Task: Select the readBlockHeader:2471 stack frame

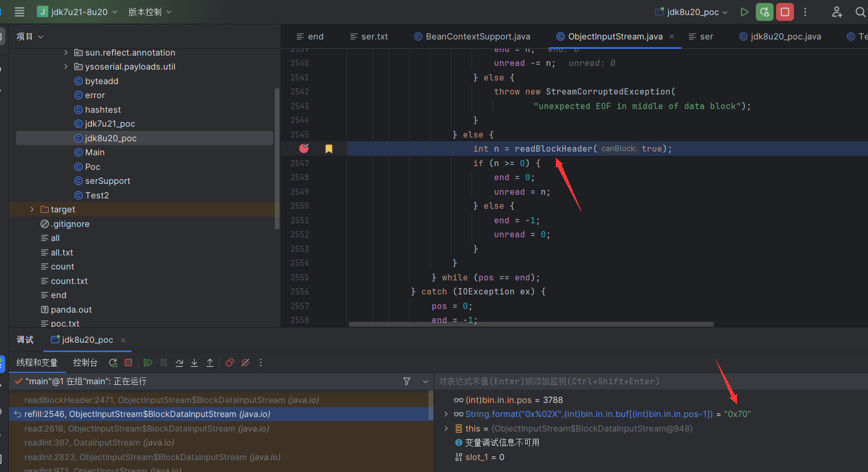Action: (x=171, y=400)
